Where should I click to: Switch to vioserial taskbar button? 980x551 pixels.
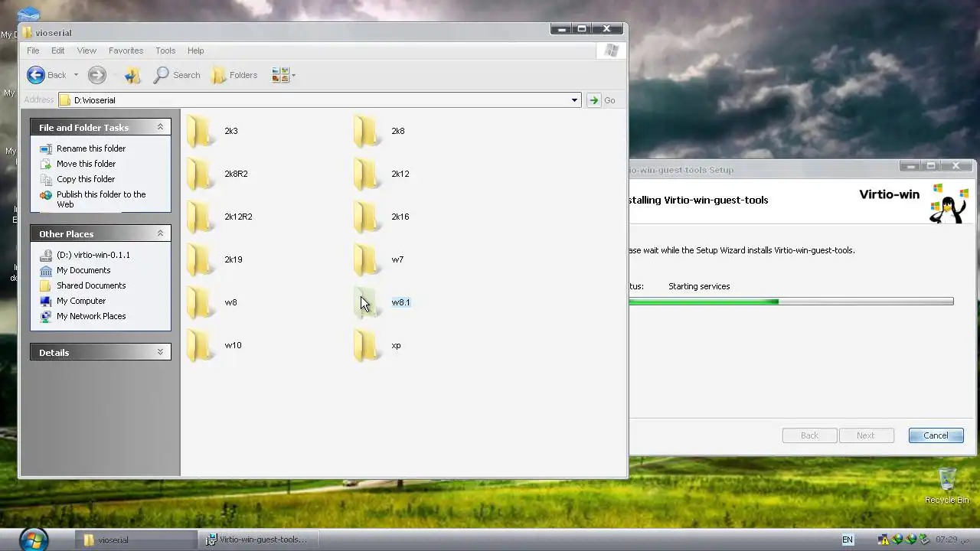coord(138,540)
